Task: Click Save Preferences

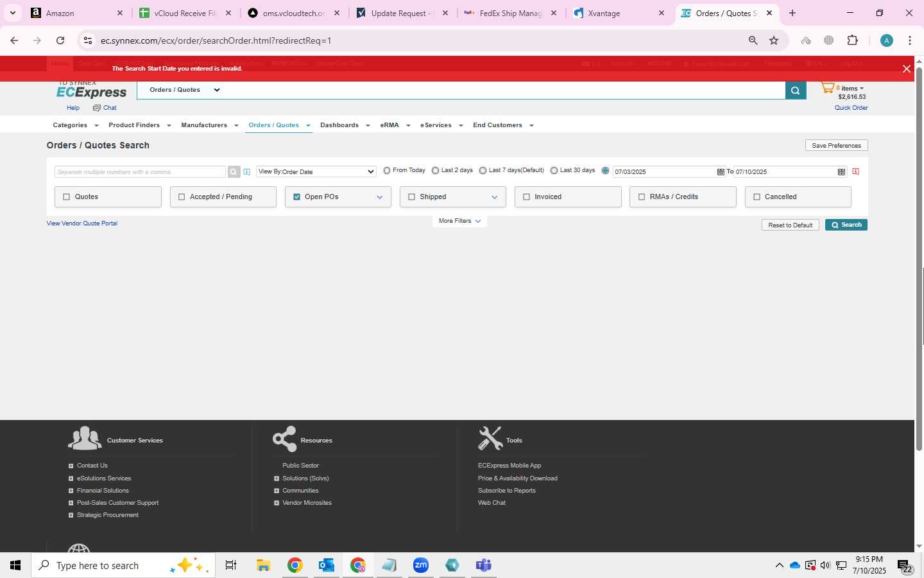Action: coord(837,146)
